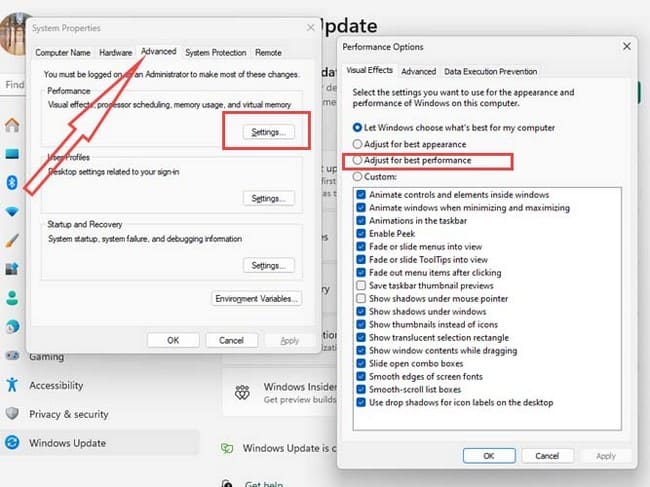
Task: Open Network & internet via the Wi-Fi icon
Action: click(x=12, y=211)
